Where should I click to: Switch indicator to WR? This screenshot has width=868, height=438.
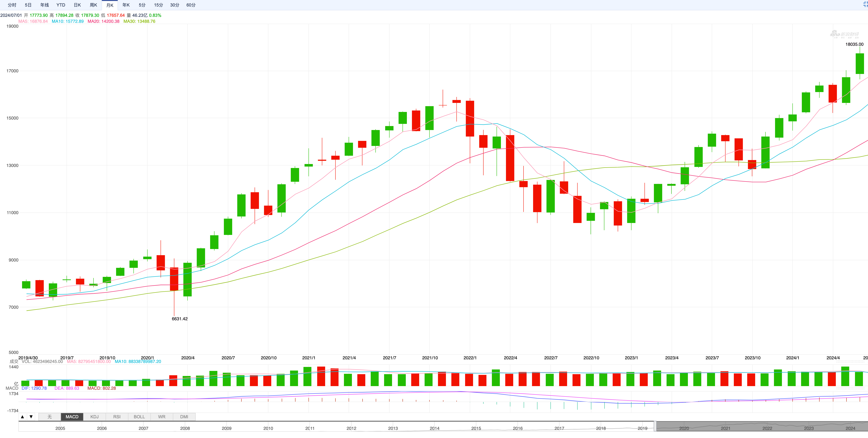coord(162,417)
